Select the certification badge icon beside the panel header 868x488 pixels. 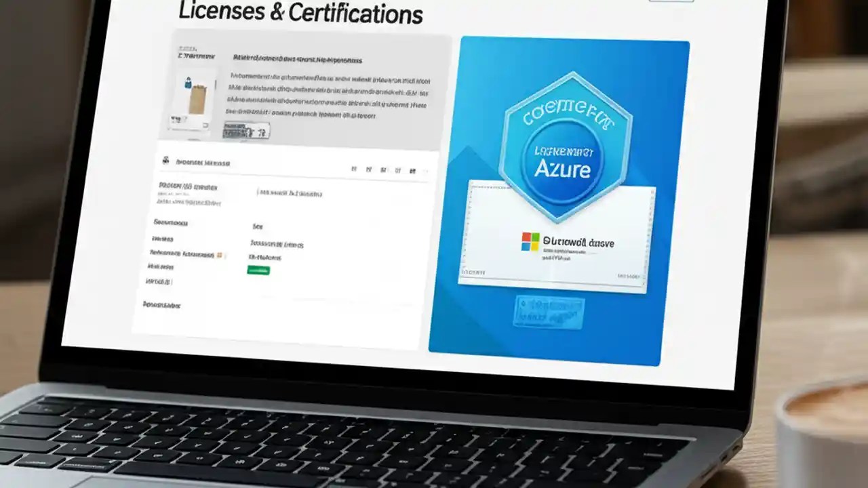pyautogui.click(x=165, y=161)
